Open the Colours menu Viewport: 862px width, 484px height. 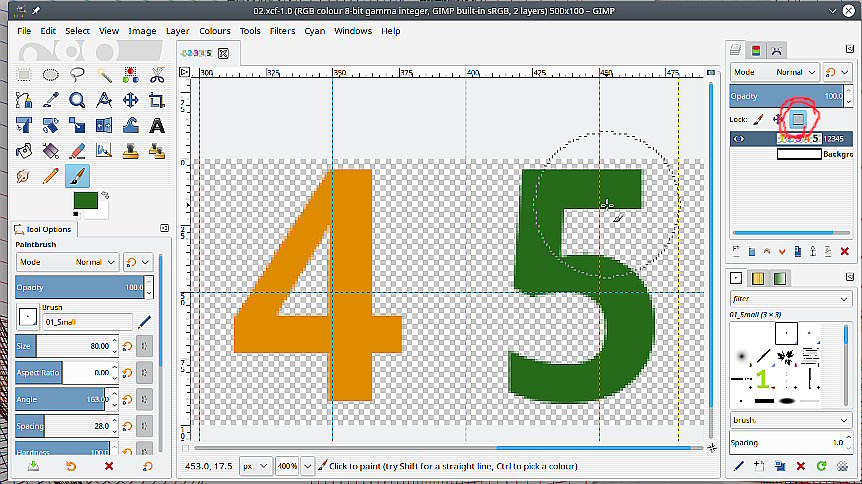[214, 31]
